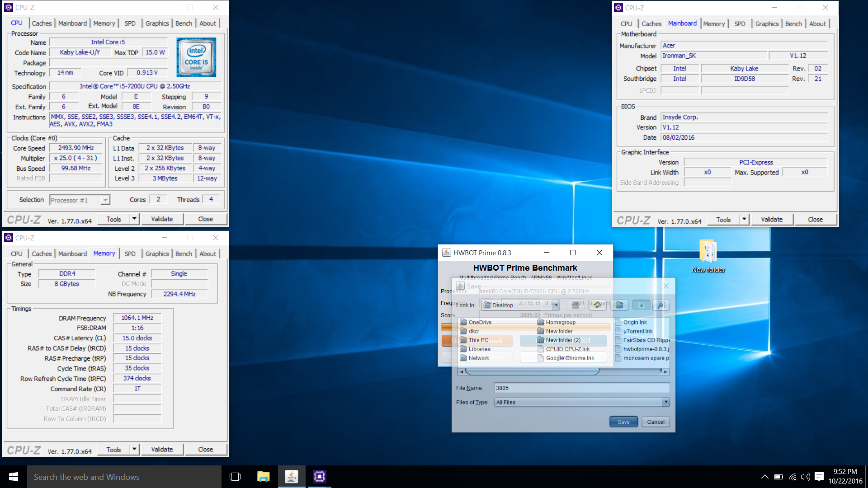Create new folder via Save dialog icon

click(619, 305)
